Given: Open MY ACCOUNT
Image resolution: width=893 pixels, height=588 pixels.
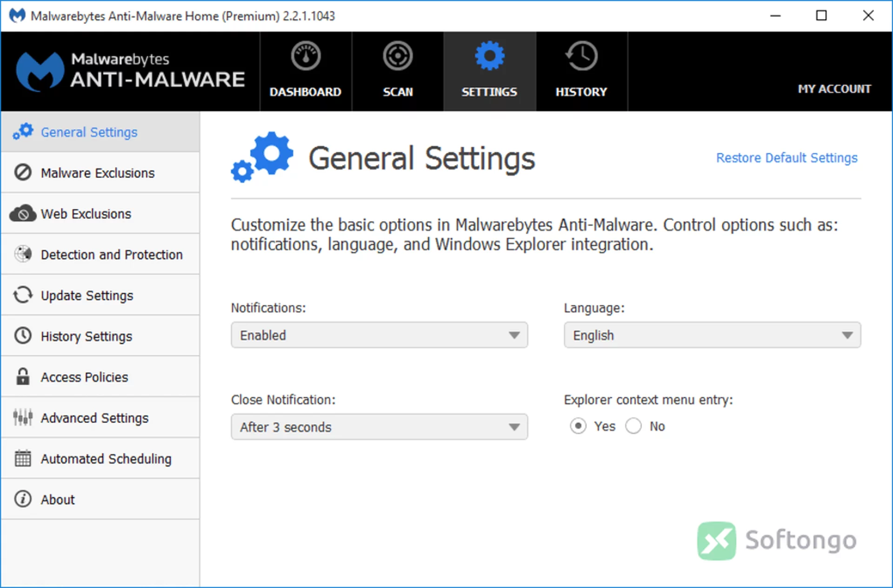Looking at the screenshot, I should [834, 89].
